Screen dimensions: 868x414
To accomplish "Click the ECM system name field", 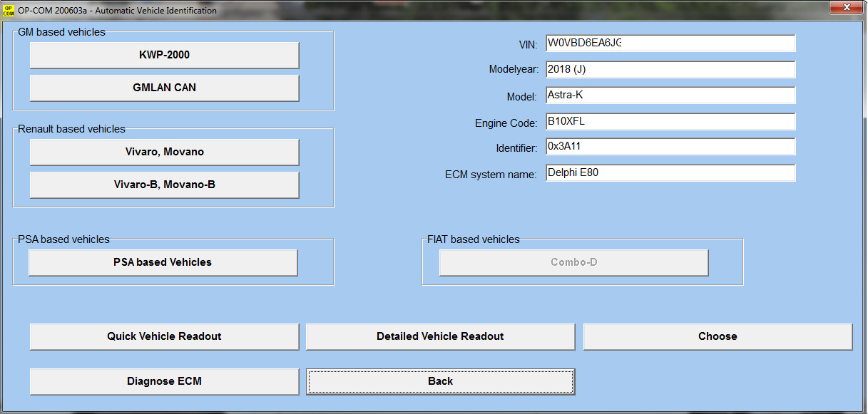I will coord(670,173).
